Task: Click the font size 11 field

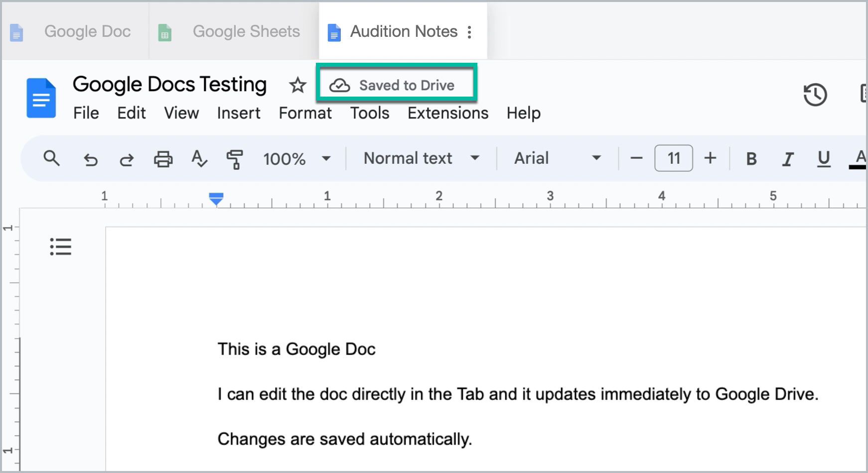Action: point(674,158)
